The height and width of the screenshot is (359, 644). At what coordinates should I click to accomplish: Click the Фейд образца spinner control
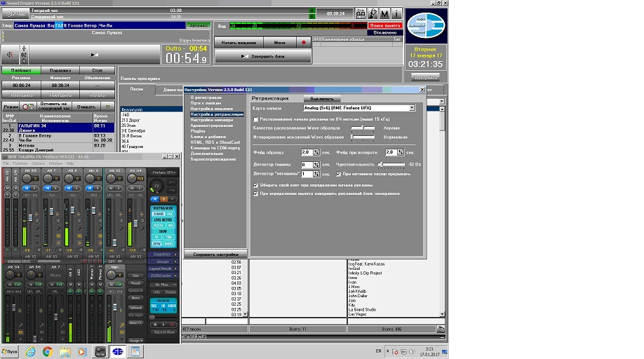[x=316, y=152]
